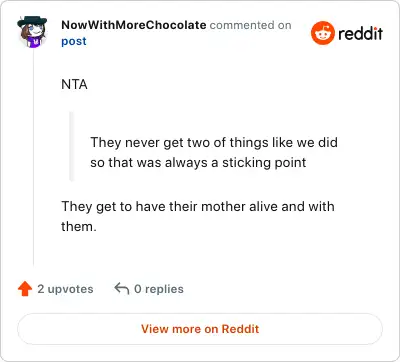
Task: Click the "0 replies" label
Action: point(159,289)
